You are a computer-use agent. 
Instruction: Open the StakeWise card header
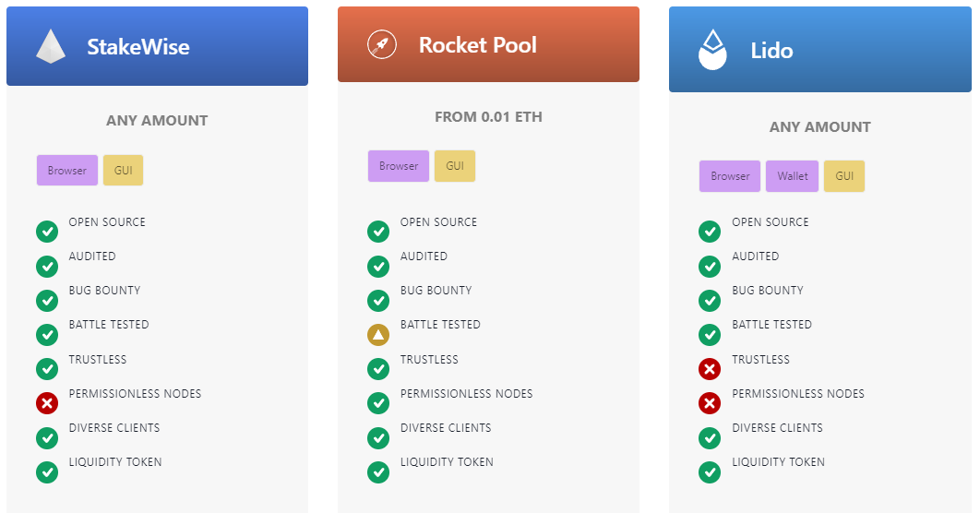coord(158,46)
